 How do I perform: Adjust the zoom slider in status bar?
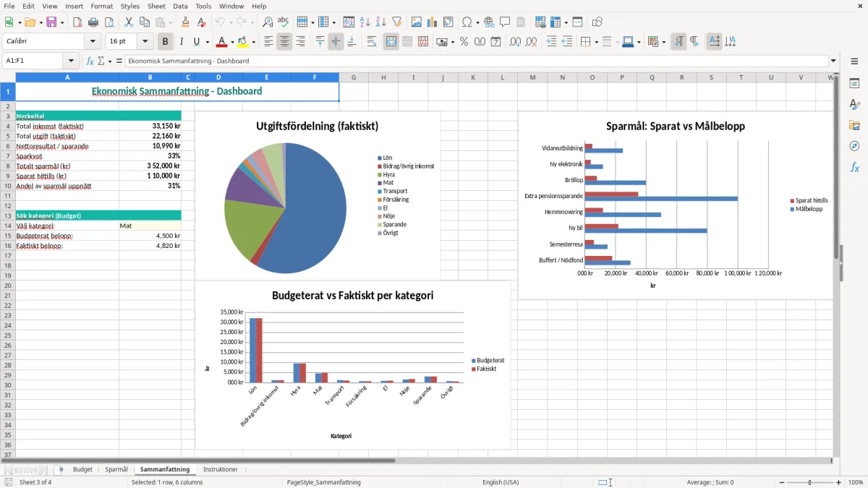(x=809, y=482)
